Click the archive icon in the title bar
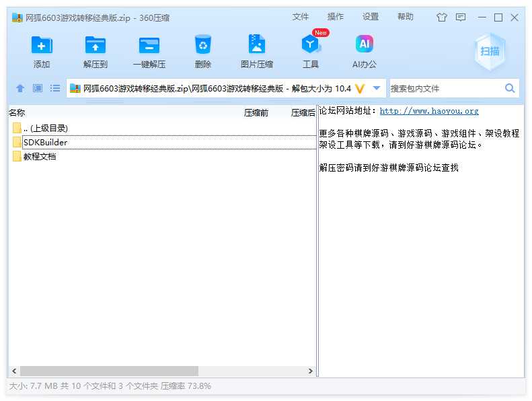Image resolution: width=532 pixels, height=401 pixels. pos(17,17)
